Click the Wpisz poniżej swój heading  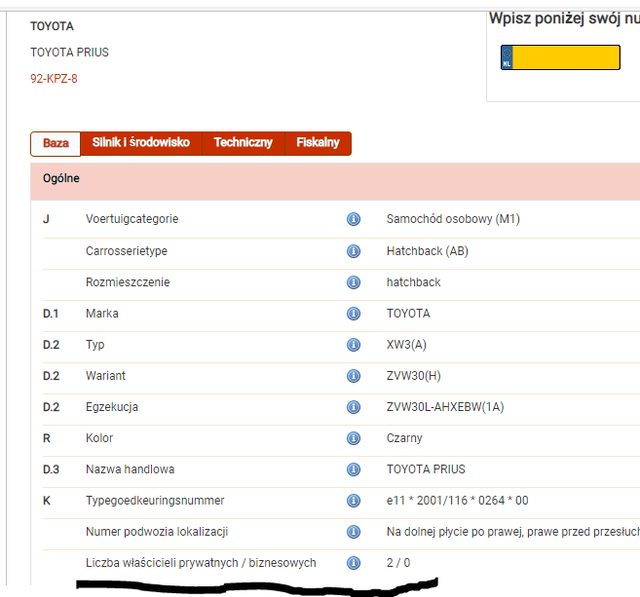[564, 19]
